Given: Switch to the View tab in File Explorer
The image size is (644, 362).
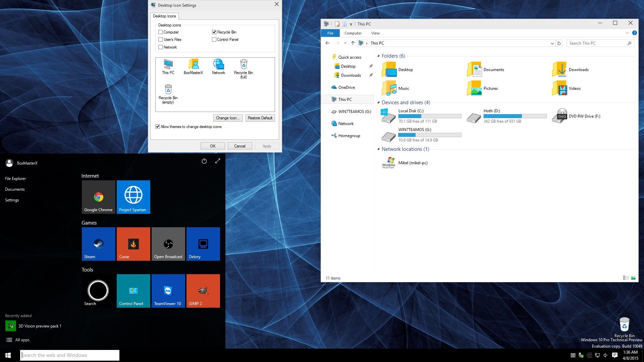Looking at the screenshot, I should click(x=375, y=33).
